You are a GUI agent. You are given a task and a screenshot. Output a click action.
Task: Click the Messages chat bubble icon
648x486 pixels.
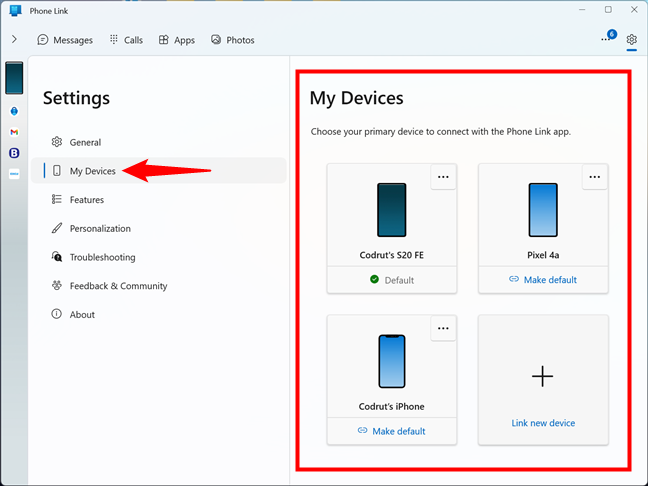click(x=43, y=40)
